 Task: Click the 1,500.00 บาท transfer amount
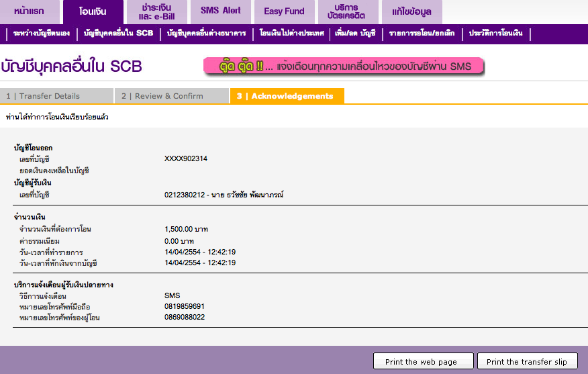tap(186, 229)
